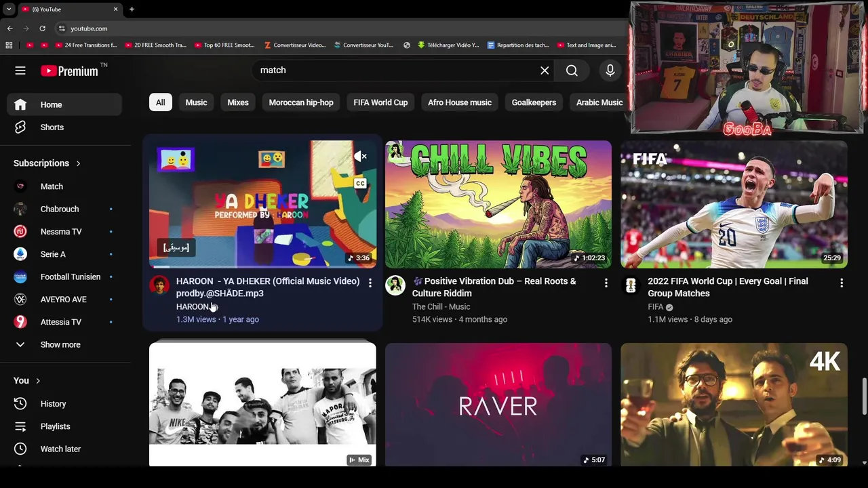Image resolution: width=868 pixels, height=488 pixels.
Task: Click the YouTube Premium logo
Action: 69,70
